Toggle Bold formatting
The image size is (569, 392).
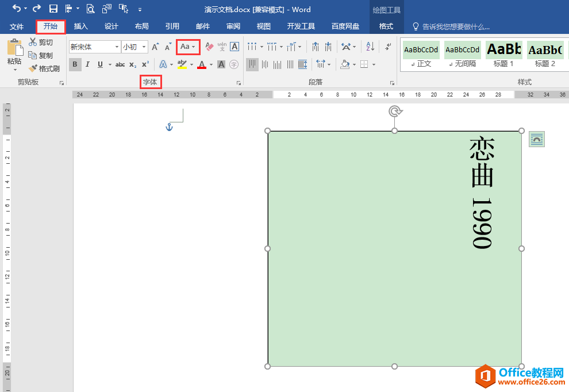(75, 64)
